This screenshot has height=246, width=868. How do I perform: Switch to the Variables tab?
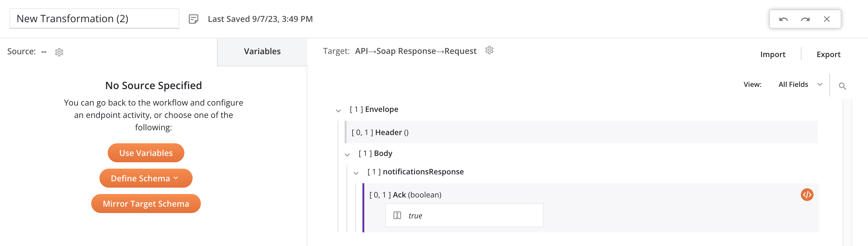point(262,52)
